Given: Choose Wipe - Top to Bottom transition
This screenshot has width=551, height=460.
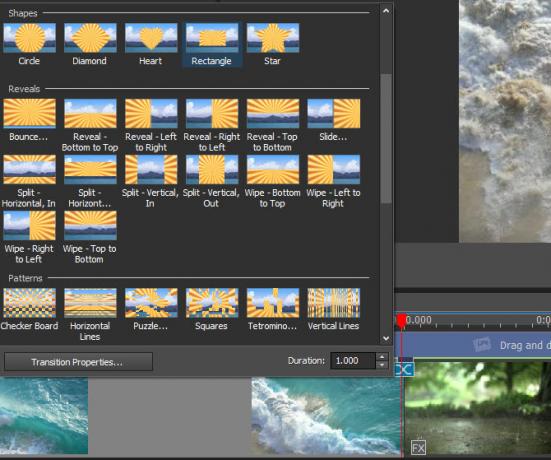Looking at the screenshot, I should point(90,238).
